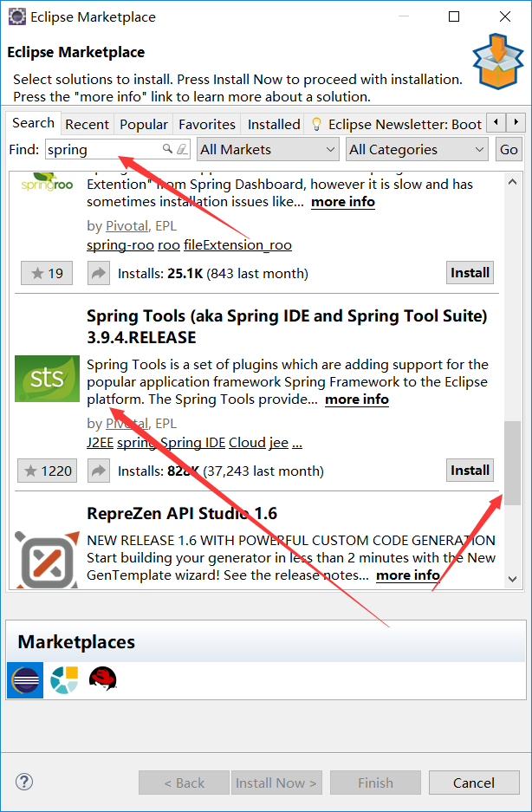Click the Cancel button
Viewport: 532px width, 812px height.
(474, 783)
